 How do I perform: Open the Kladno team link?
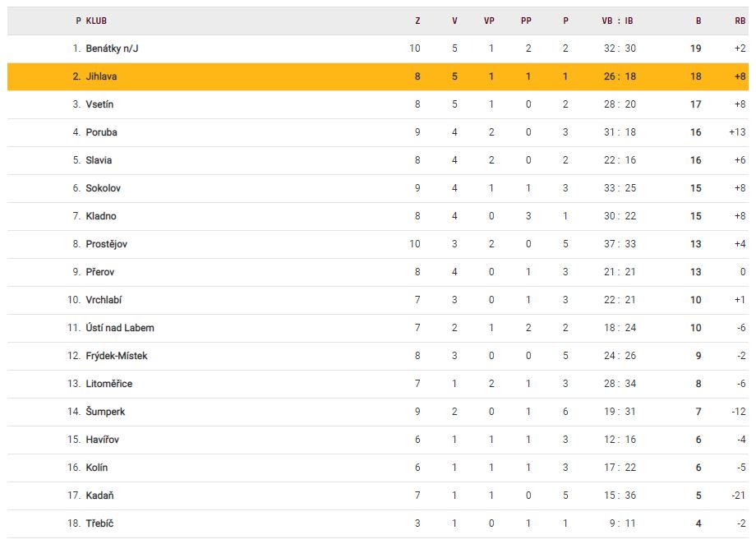[x=101, y=216]
